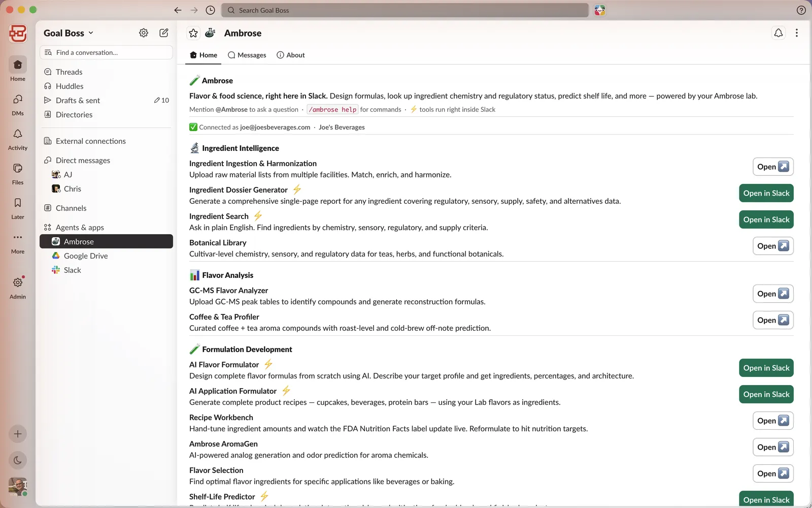
Task: Click the compose new message icon
Action: pyautogui.click(x=164, y=33)
